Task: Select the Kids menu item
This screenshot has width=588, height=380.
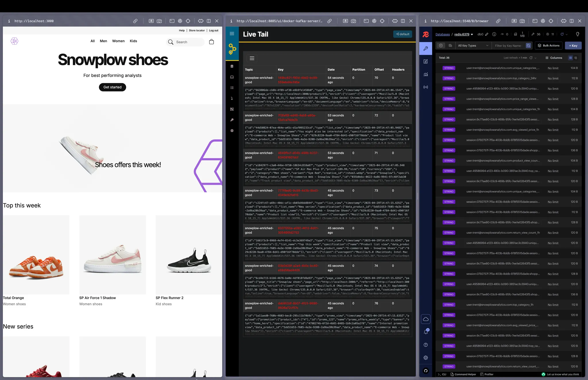Action: [134, 41]
